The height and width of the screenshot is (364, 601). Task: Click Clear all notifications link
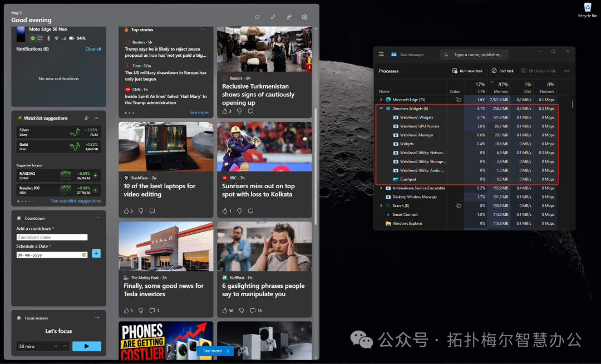[x=93, y=49]
